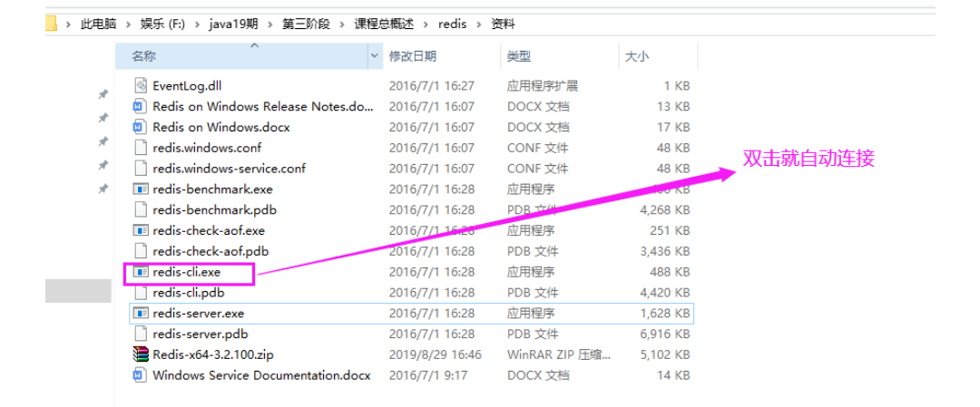Click the redis.windows-service.conf file icon
This screenshot has height=407, width=980.
(141, 169)
